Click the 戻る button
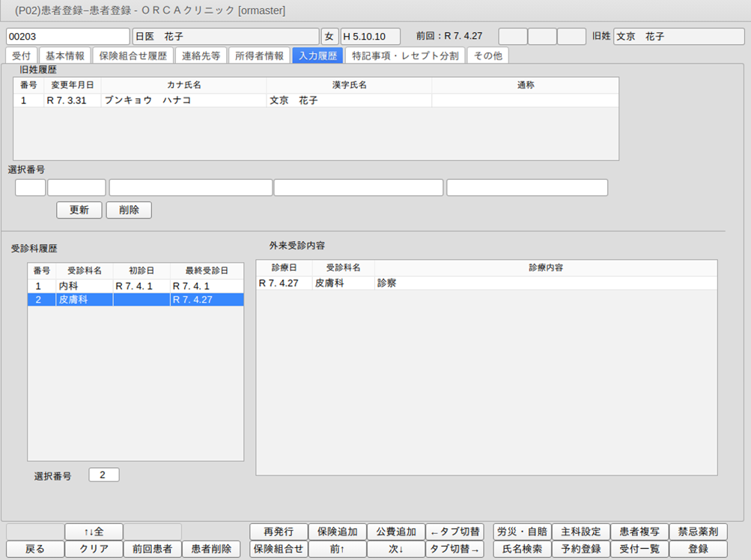This screenshot has width=751, height=560. click(34, 549)
